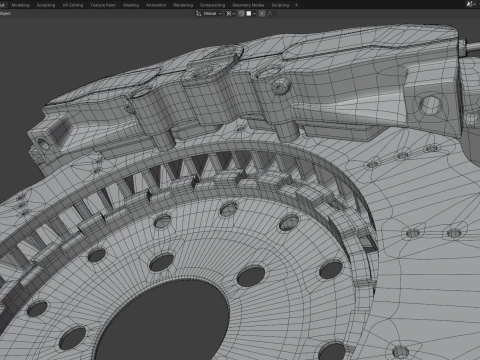Switch to the Geometry Nodes workspace tab

(248, 5)
